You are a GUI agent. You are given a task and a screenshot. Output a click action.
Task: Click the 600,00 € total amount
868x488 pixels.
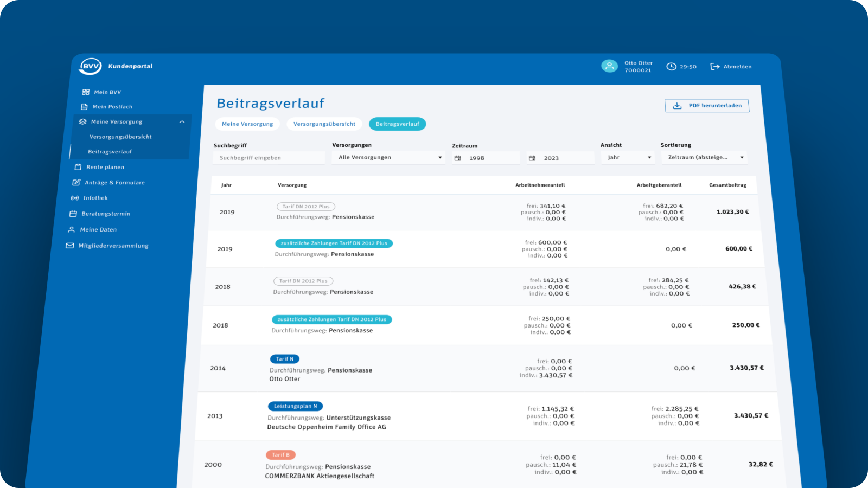click(739, 249)
